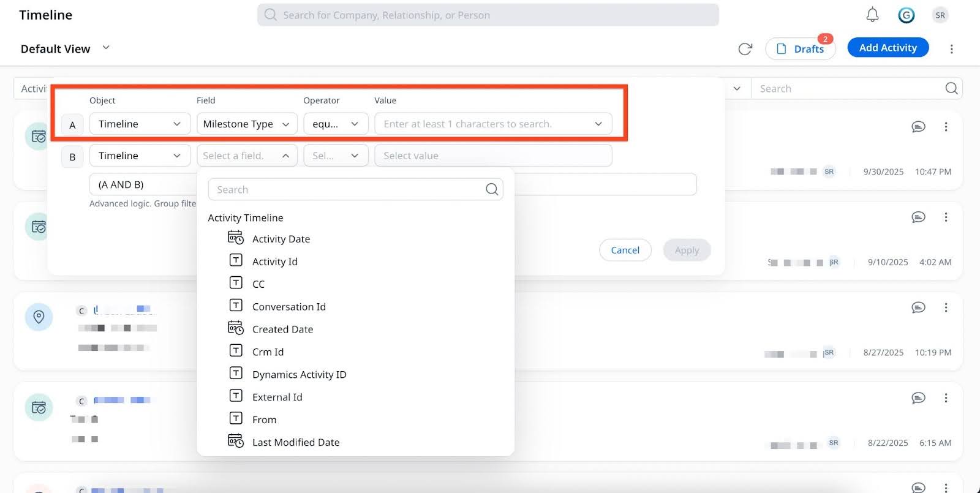This screenshot has width=980, height=493.
Task: Click the filter row B label
Action: [x=72, y=157]
